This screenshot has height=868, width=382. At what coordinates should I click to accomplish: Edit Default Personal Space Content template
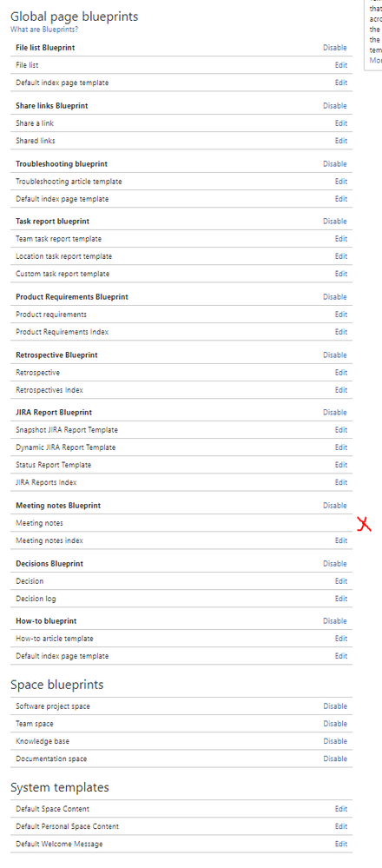341,826
